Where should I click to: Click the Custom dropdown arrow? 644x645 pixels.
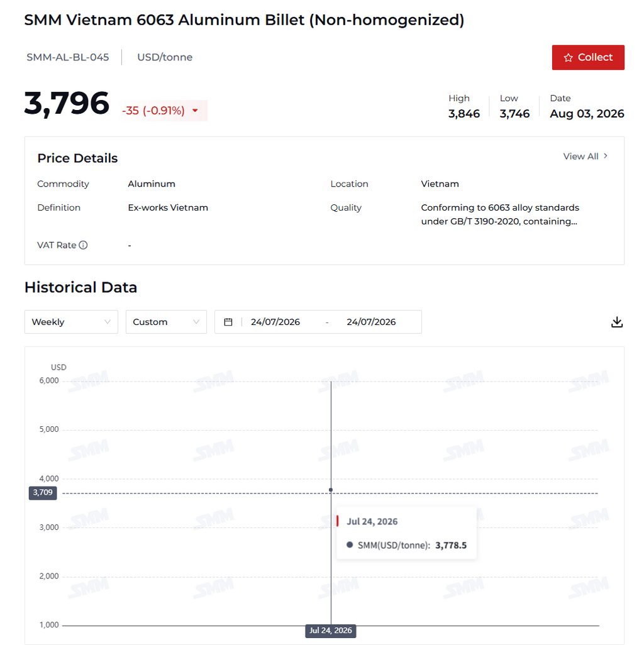(x=196, y=322)
